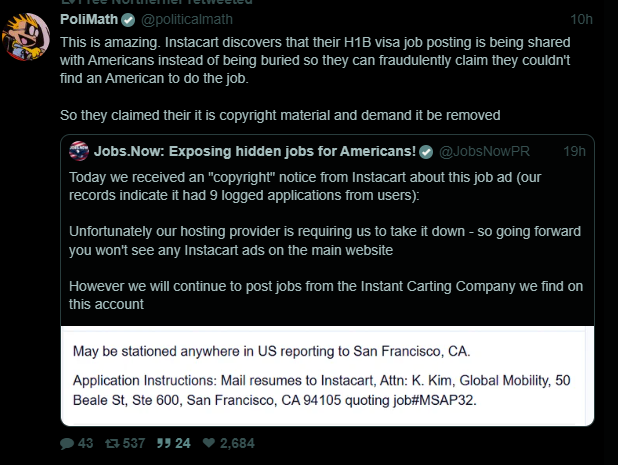Open the Jobs.Now display name in quoted tweet
Screen dimensions: 618x465
click(x=254, y=151)
